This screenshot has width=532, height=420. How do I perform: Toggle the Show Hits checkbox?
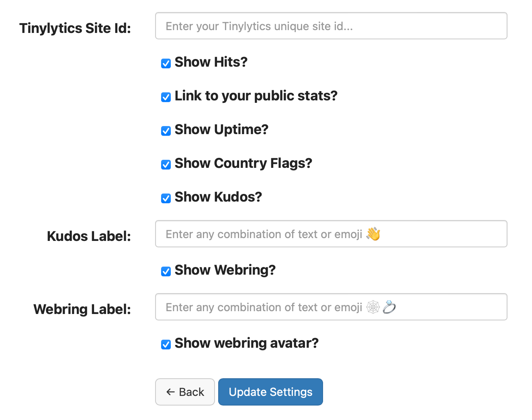coord(166,63)
